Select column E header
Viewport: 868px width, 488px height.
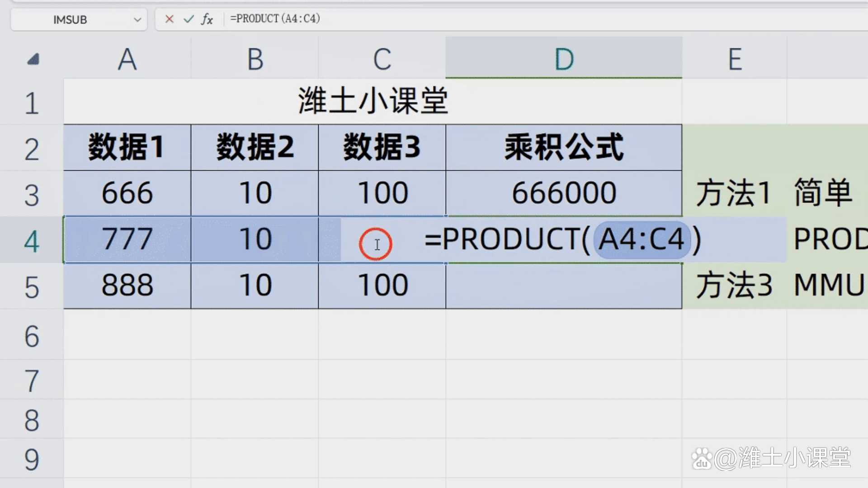point(735,59)
